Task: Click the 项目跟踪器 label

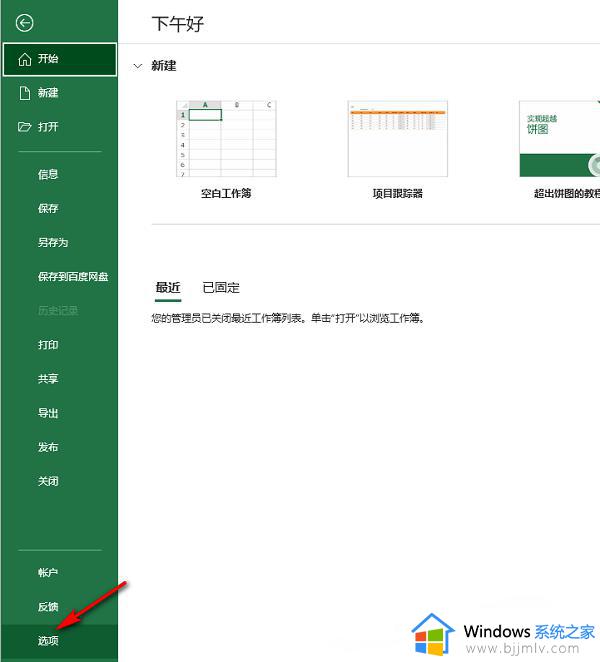Action: (x=398, y=193)
